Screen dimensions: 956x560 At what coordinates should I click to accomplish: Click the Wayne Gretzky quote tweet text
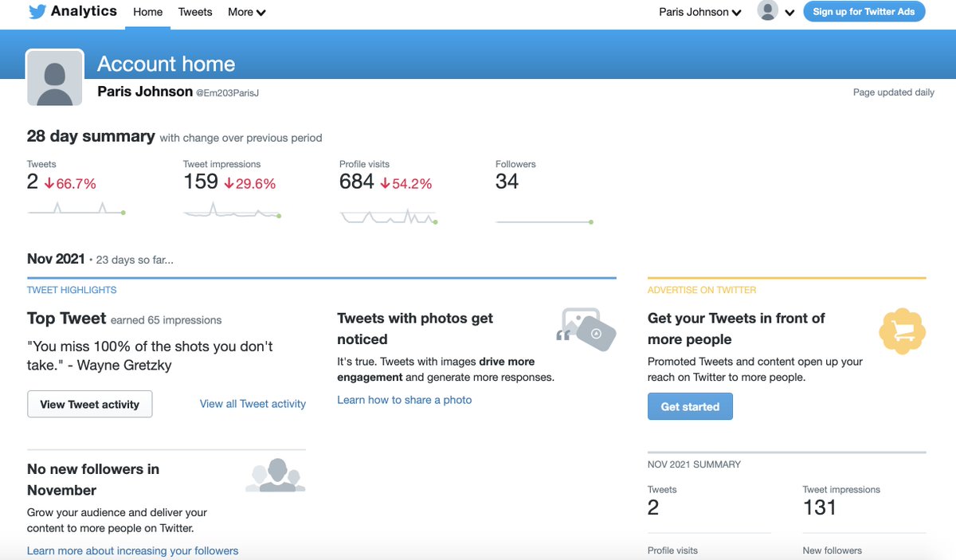click(x=150, y=356)
